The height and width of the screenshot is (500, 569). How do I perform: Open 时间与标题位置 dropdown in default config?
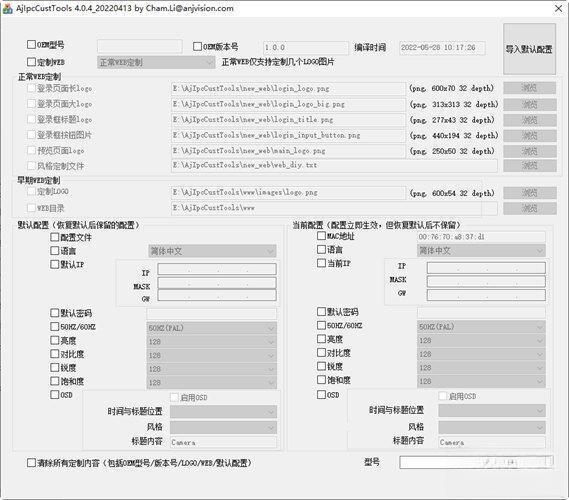point(223,412)
